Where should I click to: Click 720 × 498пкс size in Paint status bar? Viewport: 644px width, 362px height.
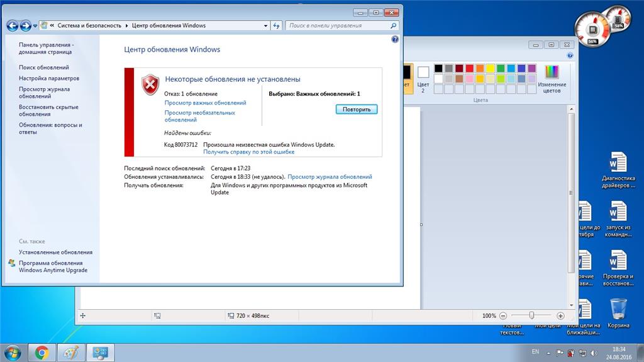(253, 316)
